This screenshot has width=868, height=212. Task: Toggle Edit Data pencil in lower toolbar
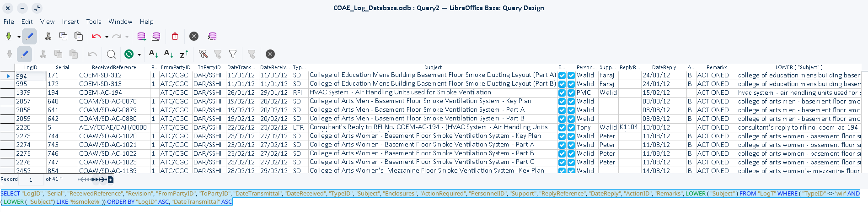tap(24, 54)
